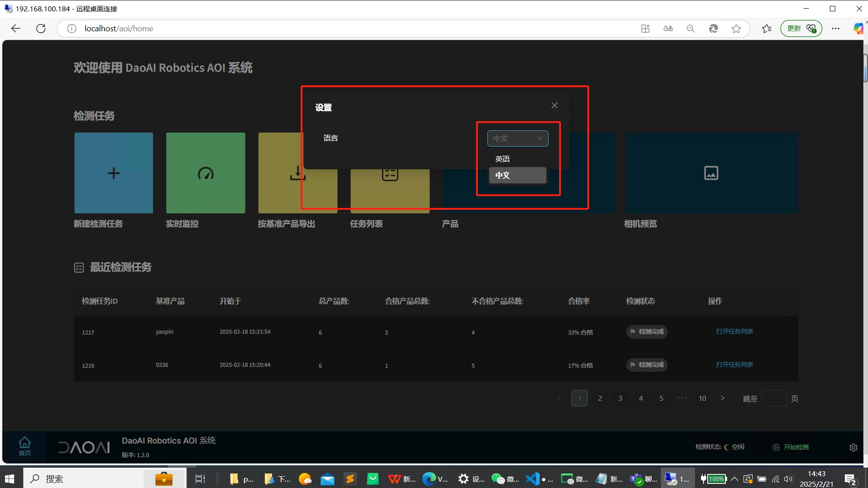This screenshot has width=868, height=488.
Task: Click 检测完成 status badge for task 1217
Action: point(647,331)
